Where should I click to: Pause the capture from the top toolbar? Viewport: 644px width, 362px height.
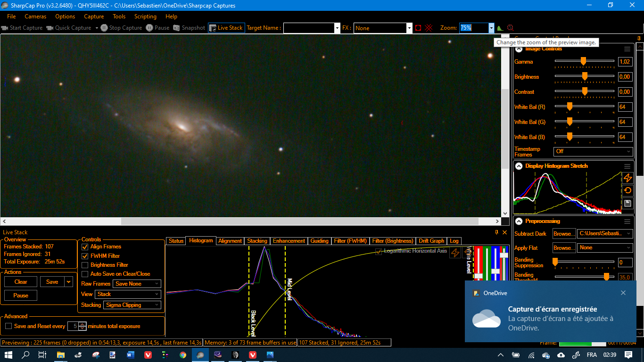157,28
